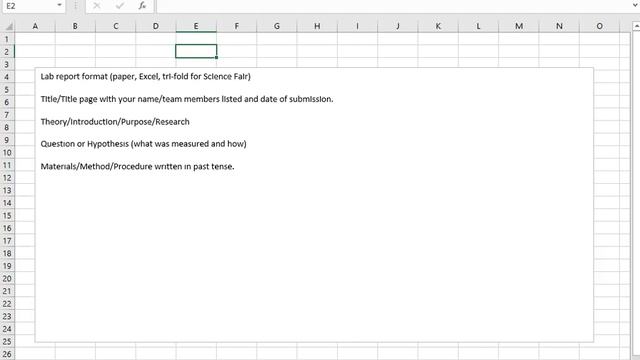640x360 pixels.
Task: Click the 'Theory/Introduction/Purpose/Research' line
Action: point(115,122)
